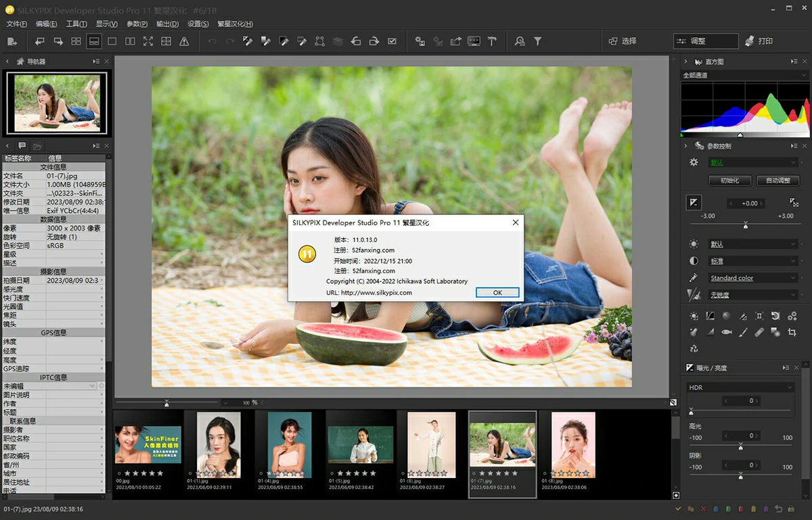812x520 pixels.
Task: Toggle warning triangle highlight display icon
Action: [184, 41]
